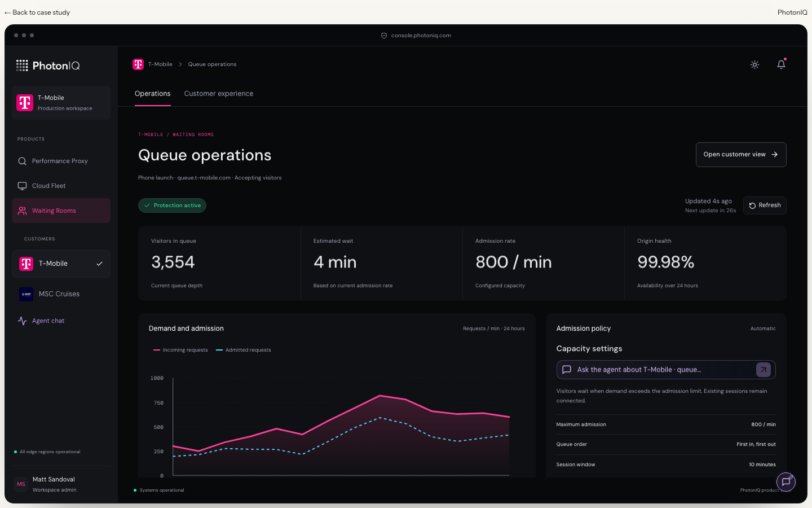Click the Automatic policy label
This screenshot has height=508, width=812.
(763, 329)
